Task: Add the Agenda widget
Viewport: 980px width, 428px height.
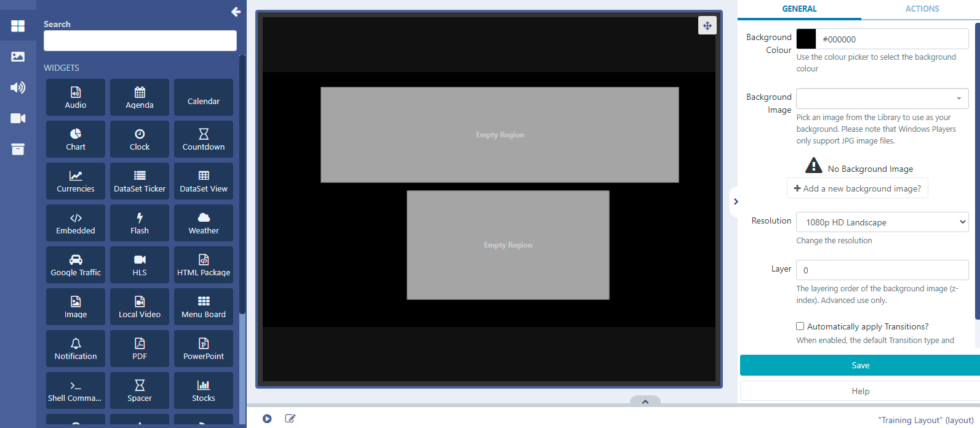Action: pos(140,97)
